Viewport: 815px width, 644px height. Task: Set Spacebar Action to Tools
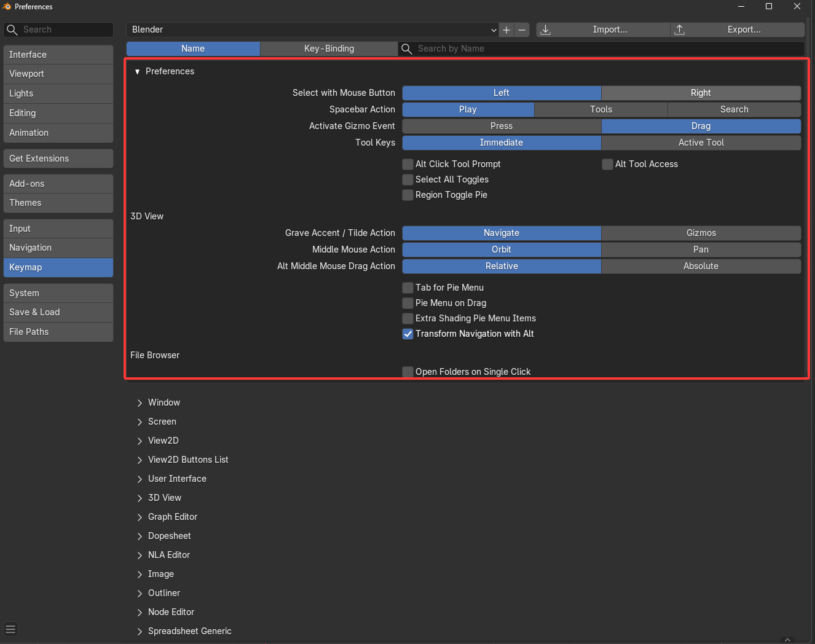coord(601,109)
